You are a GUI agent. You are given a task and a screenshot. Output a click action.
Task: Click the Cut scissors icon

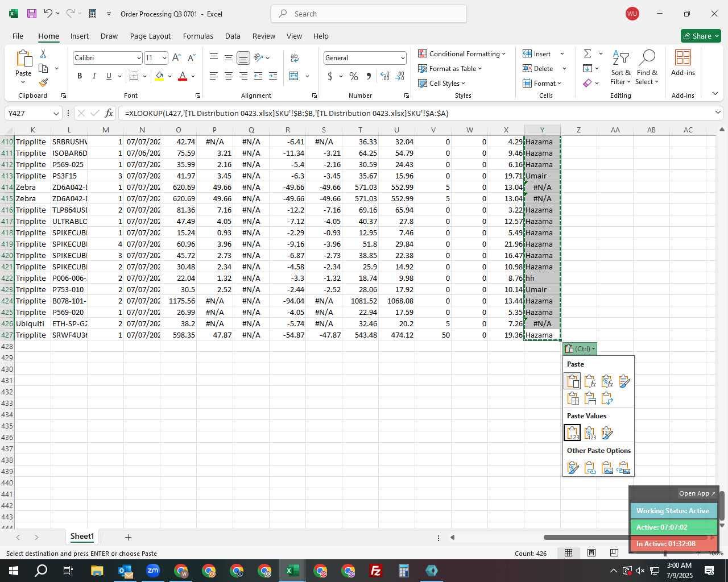click(x=43, y=54)
